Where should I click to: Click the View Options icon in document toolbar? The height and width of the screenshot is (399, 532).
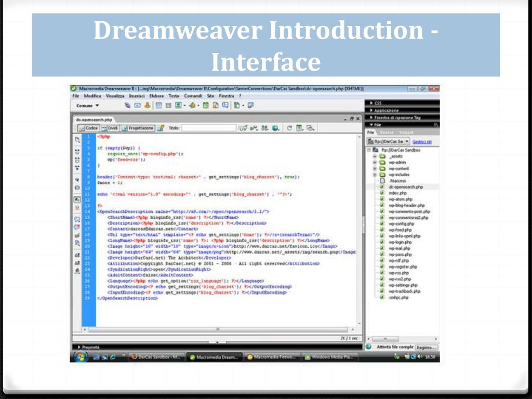pyautogui.click(x=300, y=128)
